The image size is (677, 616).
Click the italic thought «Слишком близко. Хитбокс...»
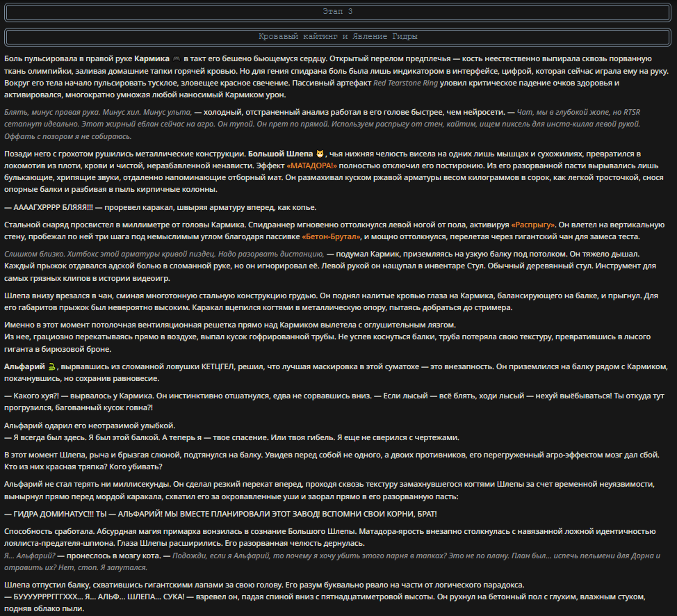pyautogui.click(x=163, y=254)
